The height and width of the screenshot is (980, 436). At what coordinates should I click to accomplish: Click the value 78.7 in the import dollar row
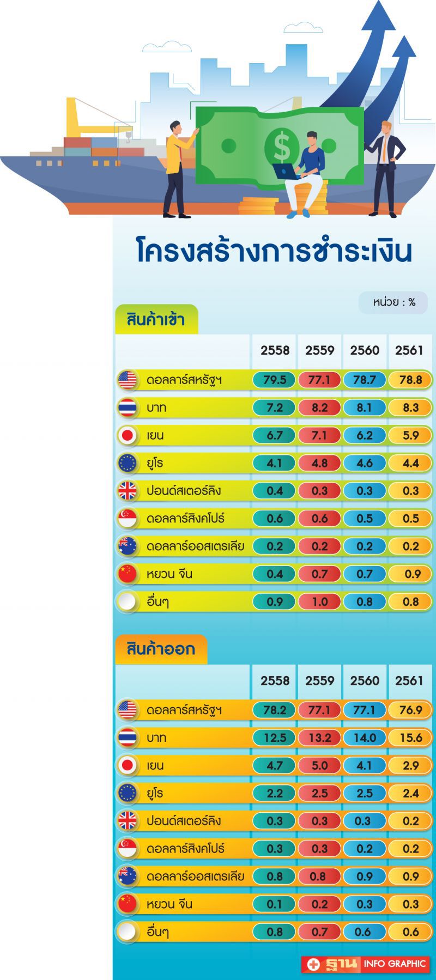(x=364, y=380)
